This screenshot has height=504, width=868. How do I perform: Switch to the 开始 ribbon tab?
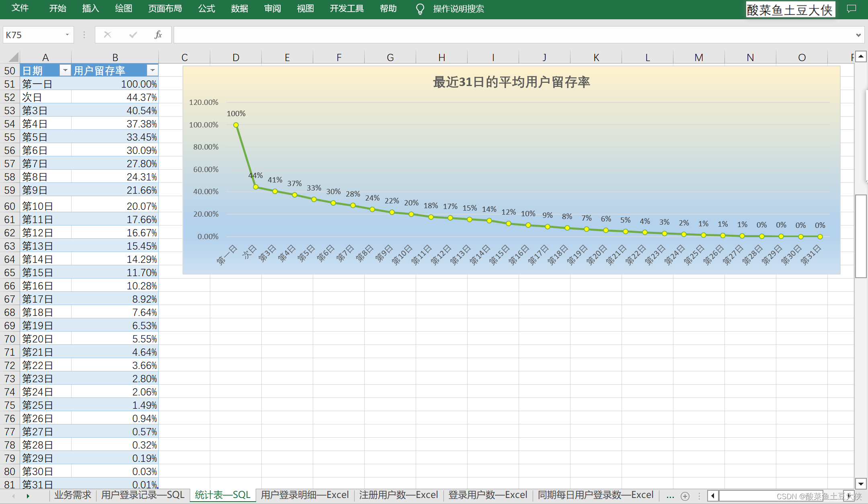[57, 8]
